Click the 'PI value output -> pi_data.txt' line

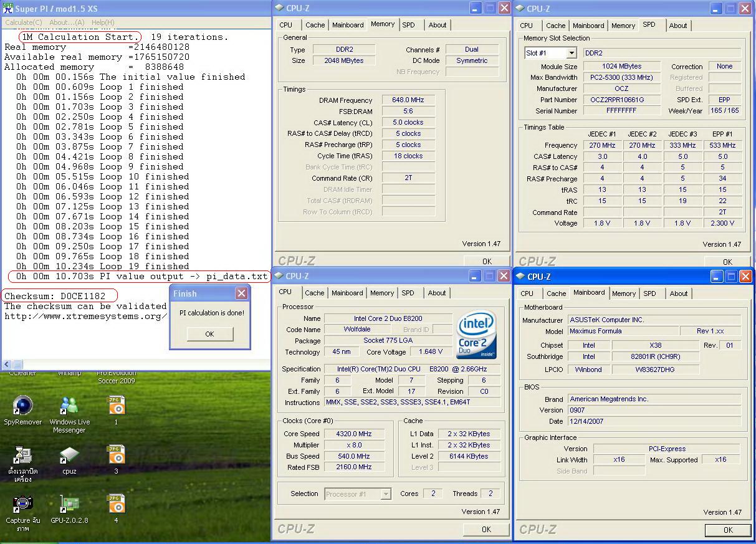point(142,276)
